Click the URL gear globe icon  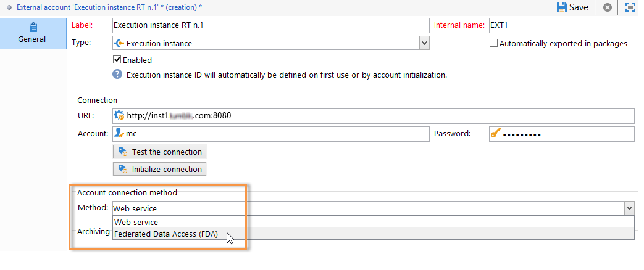[x=119, y=115]
